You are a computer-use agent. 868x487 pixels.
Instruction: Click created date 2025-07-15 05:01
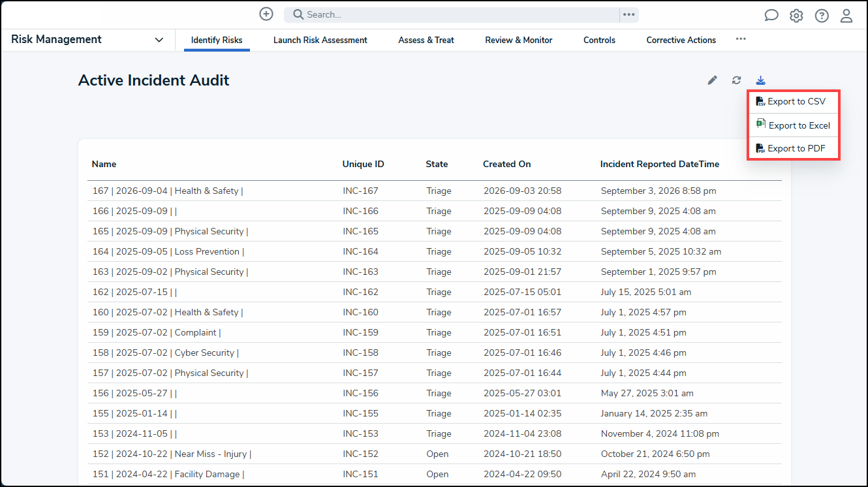coord(522,292)
